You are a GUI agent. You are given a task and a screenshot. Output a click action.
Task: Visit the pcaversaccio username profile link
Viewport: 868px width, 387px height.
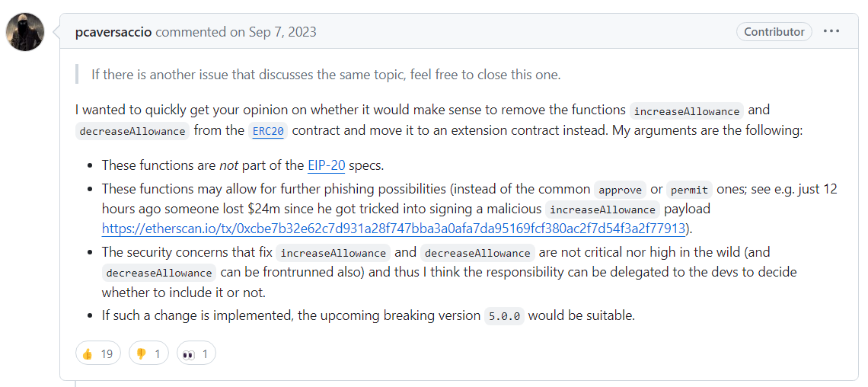point(113,32)
